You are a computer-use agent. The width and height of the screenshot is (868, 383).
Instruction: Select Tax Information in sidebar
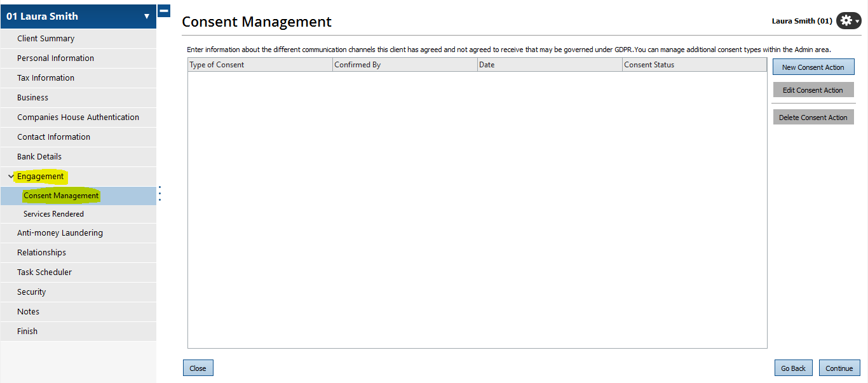coord(46,78)
